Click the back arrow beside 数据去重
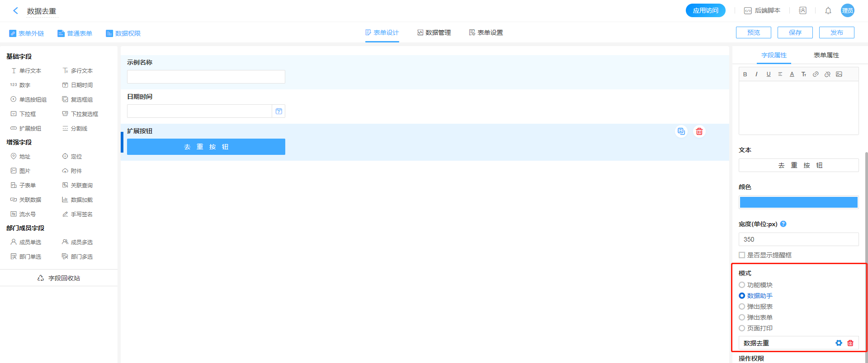This screenshot has height=363, width=868. pos(16,11)
